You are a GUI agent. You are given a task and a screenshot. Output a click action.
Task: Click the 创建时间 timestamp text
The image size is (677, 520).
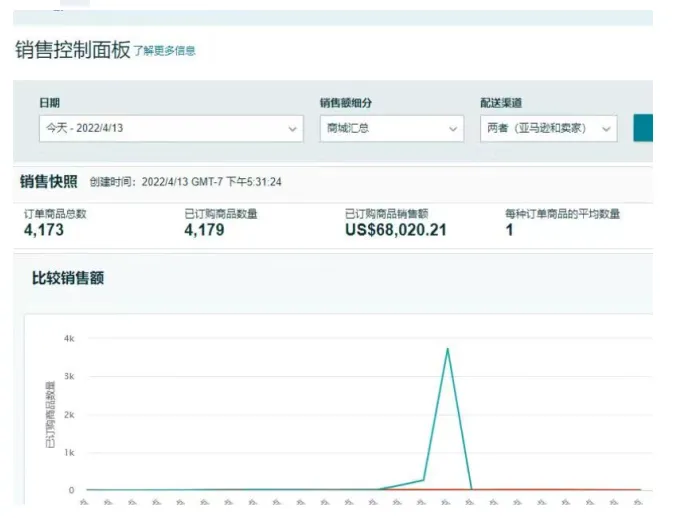point(186,182)
